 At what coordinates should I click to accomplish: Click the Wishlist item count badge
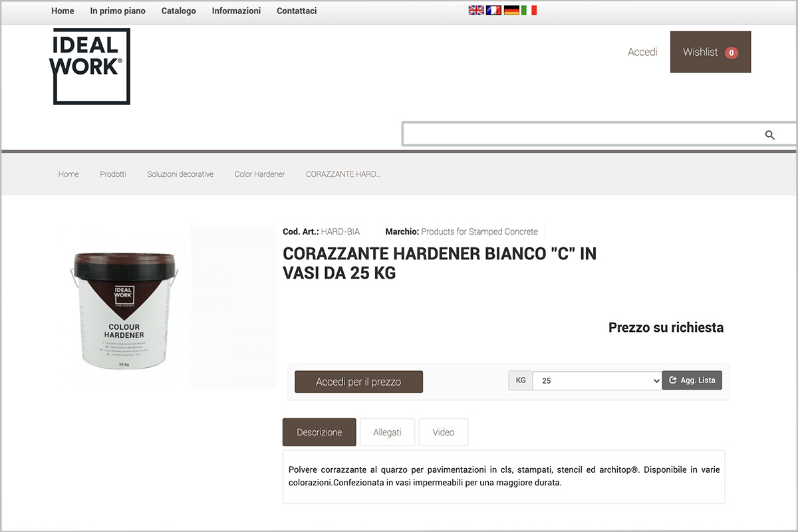pyautogui.click(x=731, y=53)
